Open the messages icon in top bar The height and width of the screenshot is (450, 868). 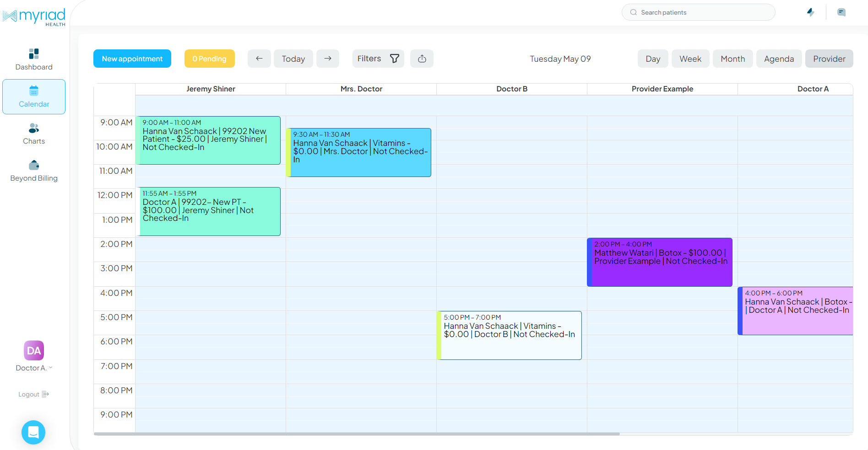(x=841, y=12)
